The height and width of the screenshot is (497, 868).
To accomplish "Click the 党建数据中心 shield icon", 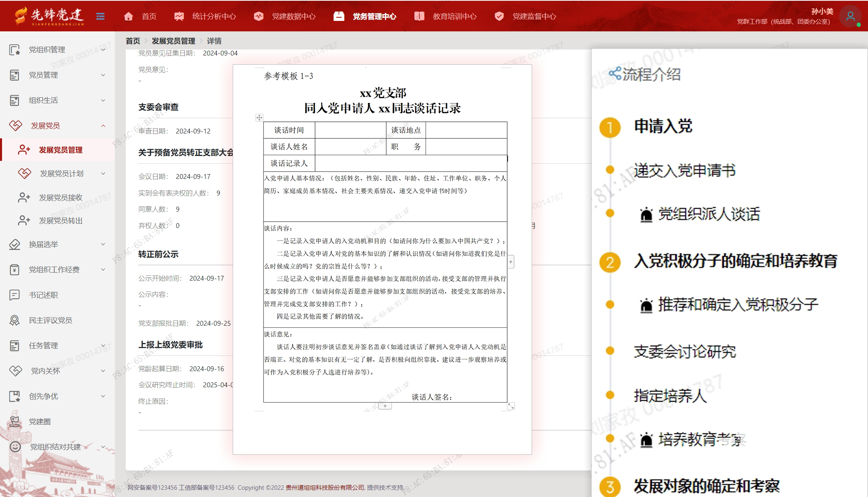I will point(258,16).
